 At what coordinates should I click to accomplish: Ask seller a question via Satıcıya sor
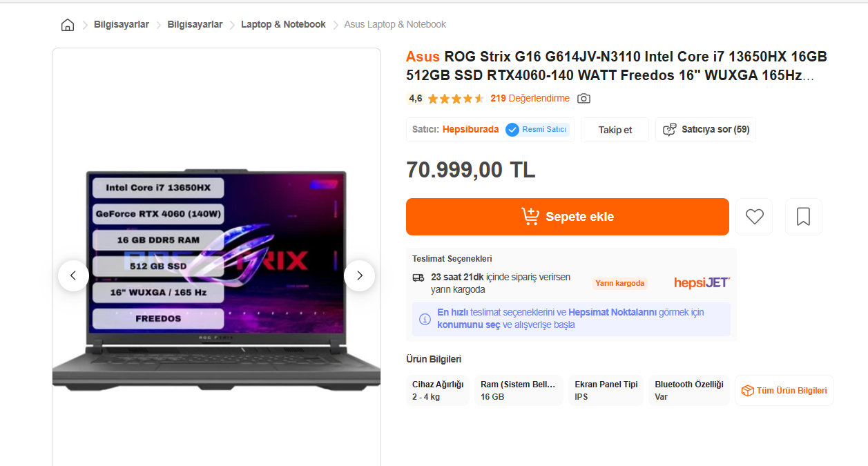coord(706,130)
